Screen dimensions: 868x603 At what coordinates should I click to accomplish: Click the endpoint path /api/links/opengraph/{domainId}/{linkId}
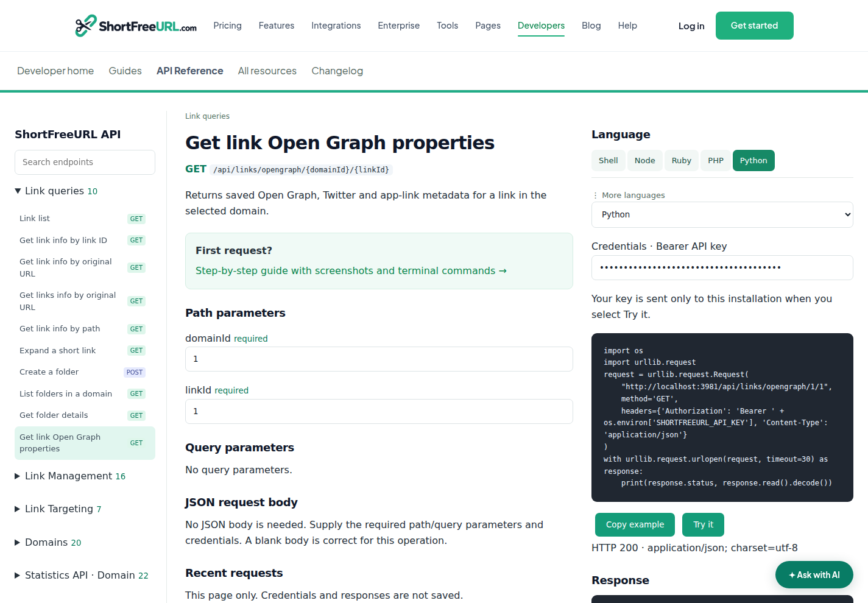301,169
